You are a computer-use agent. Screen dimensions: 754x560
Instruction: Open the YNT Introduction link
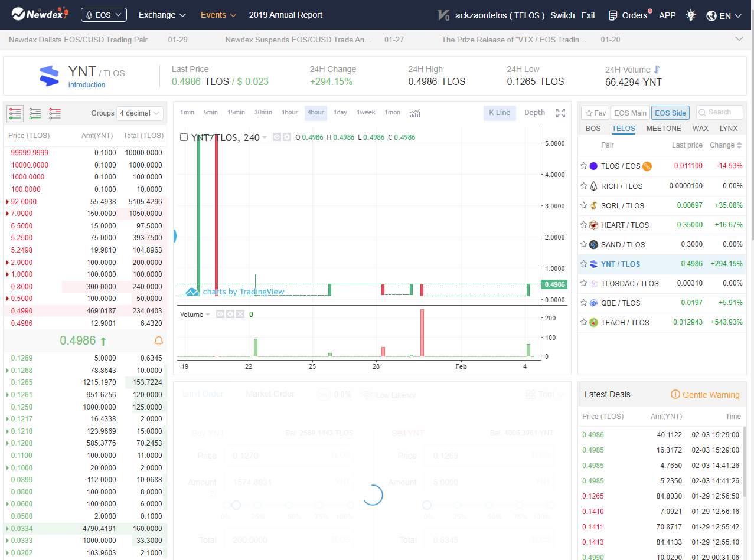[x=87, y=85]
